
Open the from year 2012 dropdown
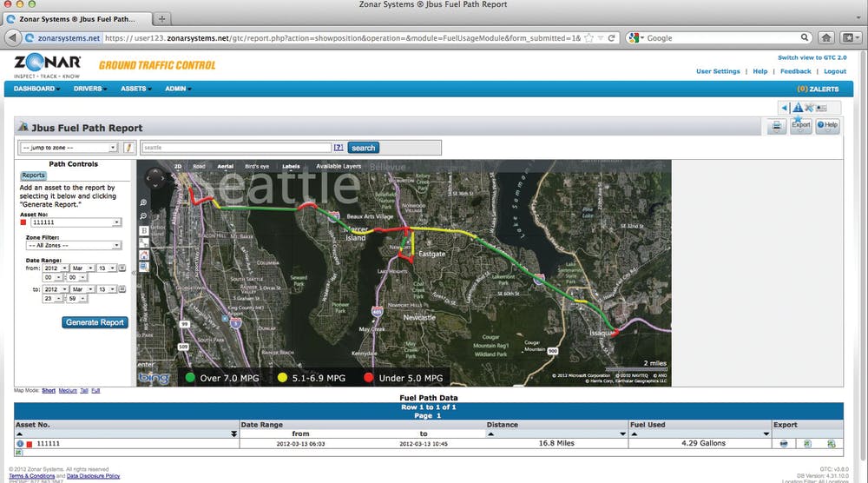coord(56,268)
